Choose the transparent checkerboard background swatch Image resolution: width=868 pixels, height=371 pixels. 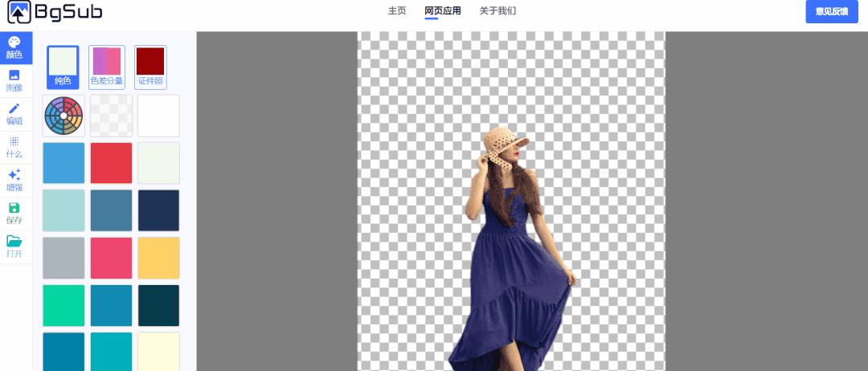click(111, 116)
